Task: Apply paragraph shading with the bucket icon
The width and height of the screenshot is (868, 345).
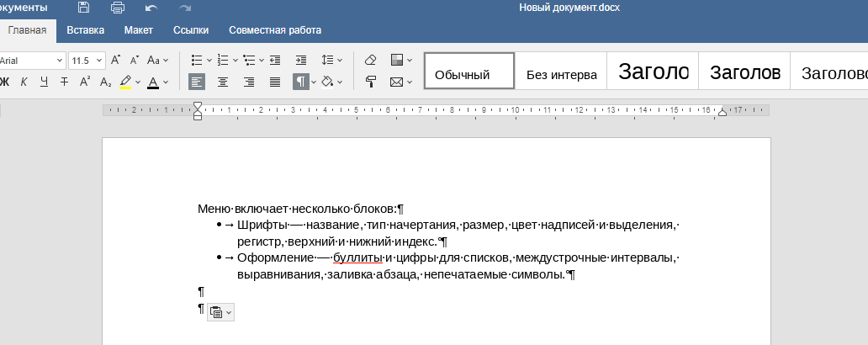Action: coord(327,82)
